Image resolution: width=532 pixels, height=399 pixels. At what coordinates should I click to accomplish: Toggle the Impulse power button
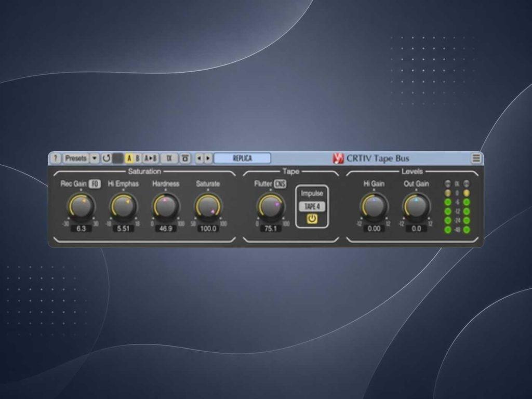click(312, 219)
